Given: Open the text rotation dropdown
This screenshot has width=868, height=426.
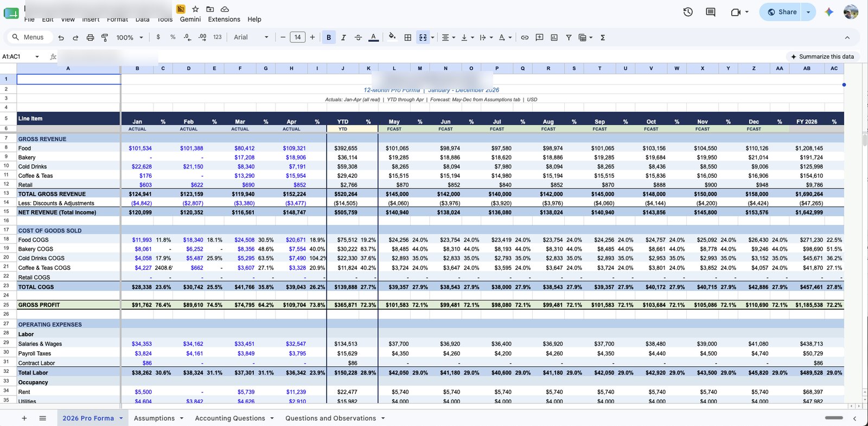Looking at the screenshot, I should pyautogui.click(x=505, y=37).
